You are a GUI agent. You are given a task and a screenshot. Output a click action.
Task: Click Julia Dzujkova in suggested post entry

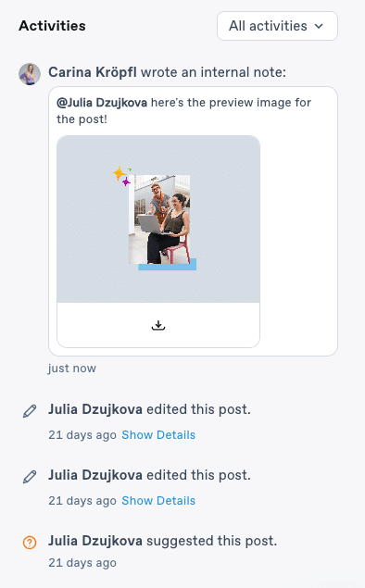pos(95,541)
